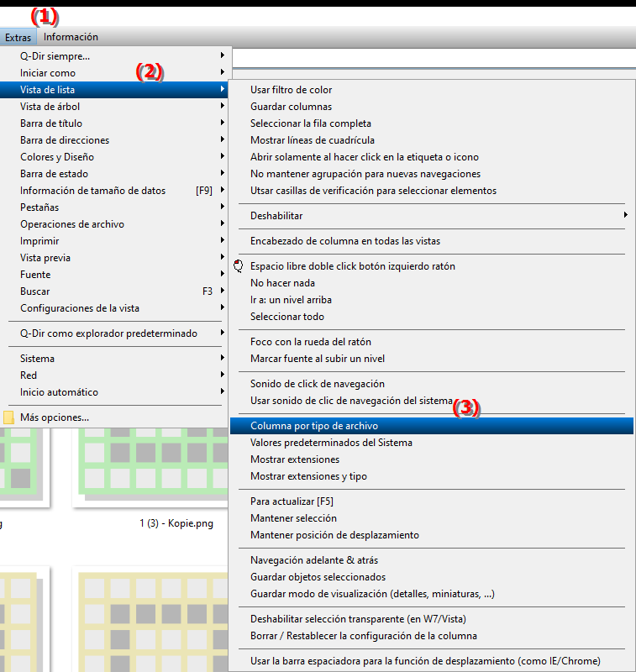636x672 pixels.
Task: Expand the Barra de estado submenu
Action: (x=114, y=174)
